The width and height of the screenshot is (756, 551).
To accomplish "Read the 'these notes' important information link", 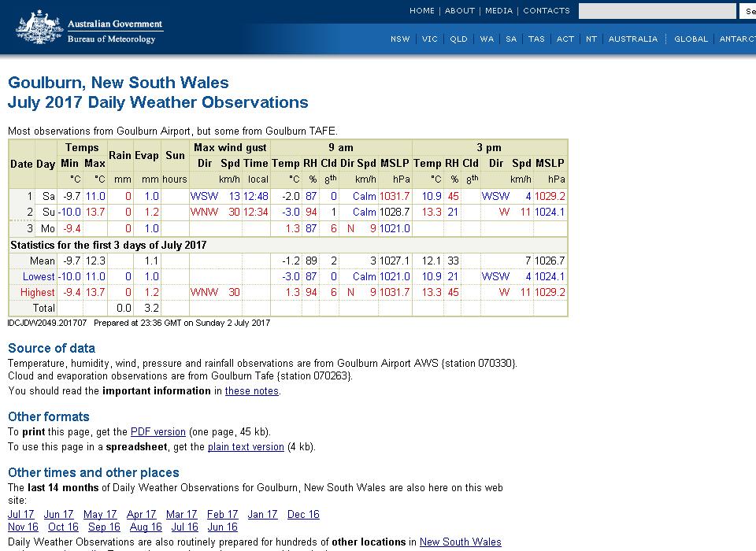I will (x=251, y=391).
